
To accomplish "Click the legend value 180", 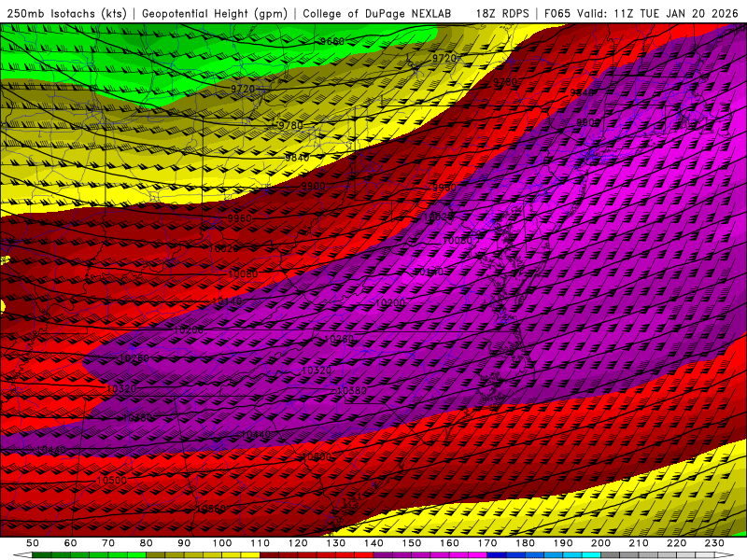I will coord(525,543).
